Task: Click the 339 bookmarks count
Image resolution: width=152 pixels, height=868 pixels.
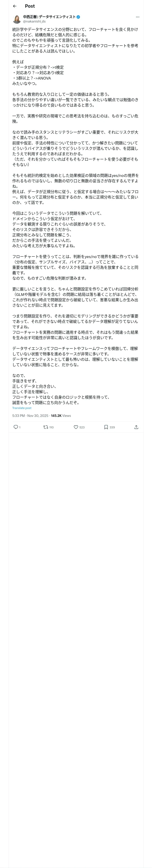Action: pyautogui.click(x=112, y=427)
